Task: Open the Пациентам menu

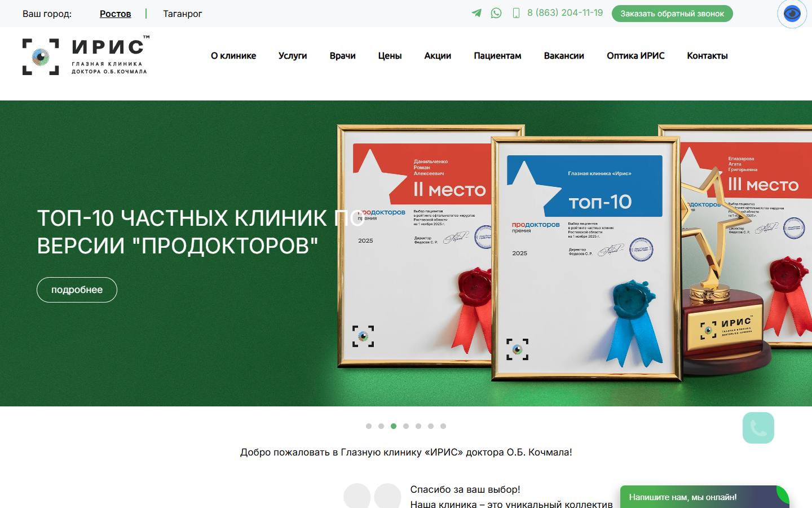Action: coord(497,56)
